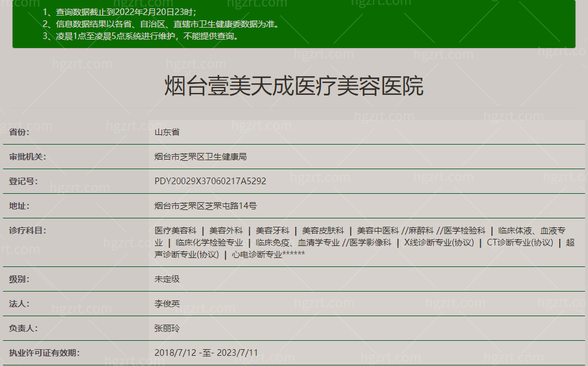Click the 法人 label
Viewport: 588px width, 366px height.
point(19,304)
